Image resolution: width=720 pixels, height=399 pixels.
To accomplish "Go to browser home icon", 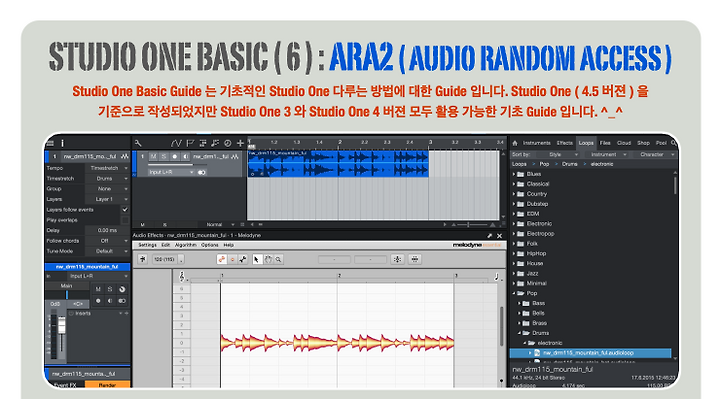I will click(515, 143).
